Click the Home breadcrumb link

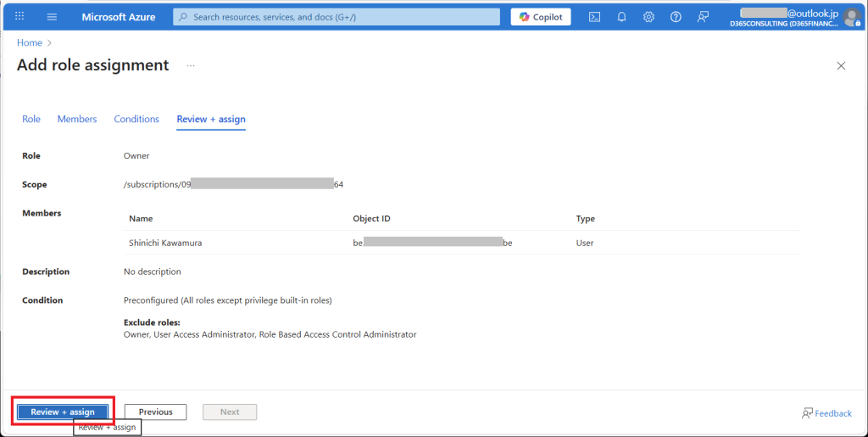[x=30, y=42]
